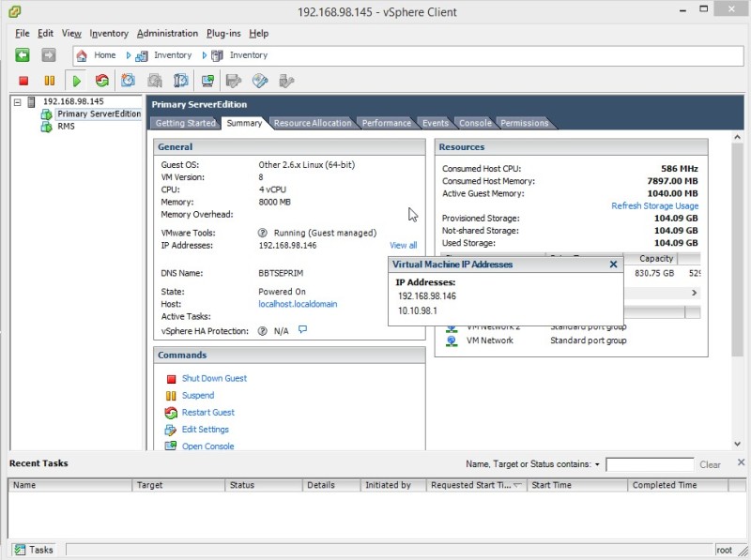Click the Refresh Storage Usage link

[x=654, y=205]
